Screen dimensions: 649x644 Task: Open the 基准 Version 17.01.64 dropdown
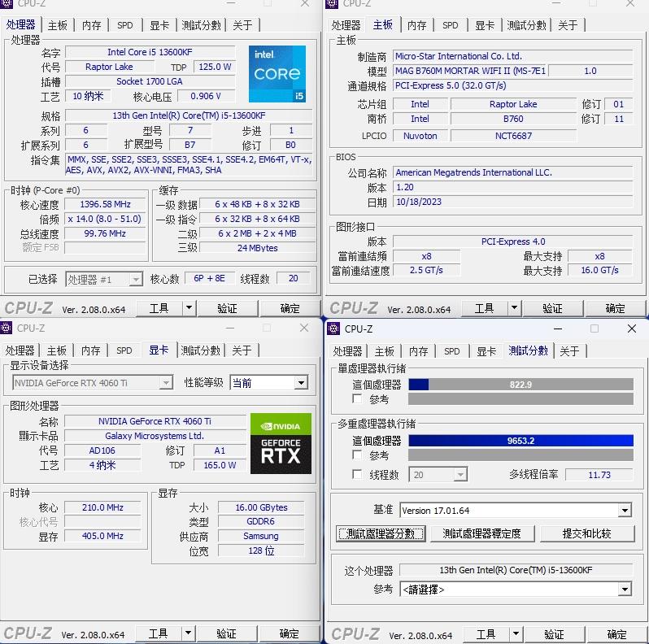click(624, 511)
